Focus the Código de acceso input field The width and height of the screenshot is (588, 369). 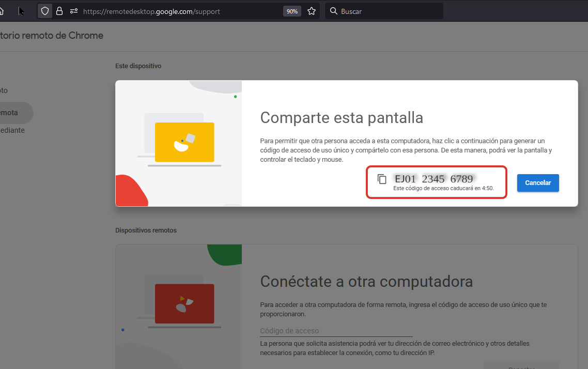point(336,331)
